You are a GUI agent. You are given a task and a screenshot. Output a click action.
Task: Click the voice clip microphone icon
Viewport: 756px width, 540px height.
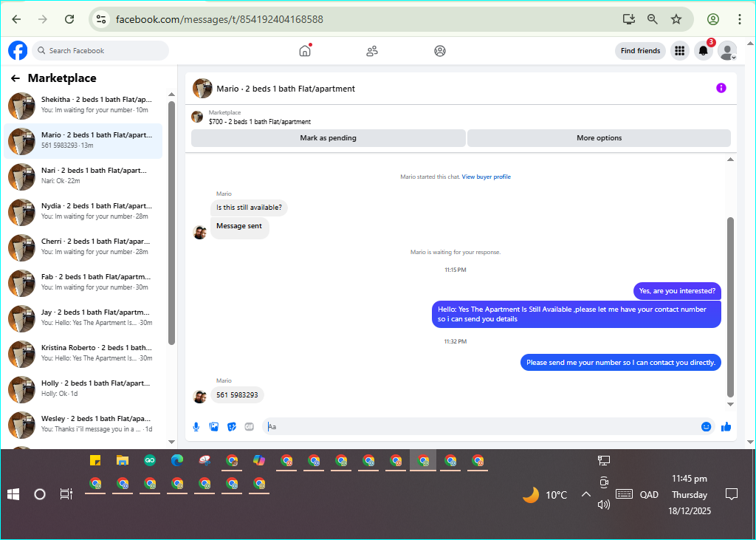196,426
